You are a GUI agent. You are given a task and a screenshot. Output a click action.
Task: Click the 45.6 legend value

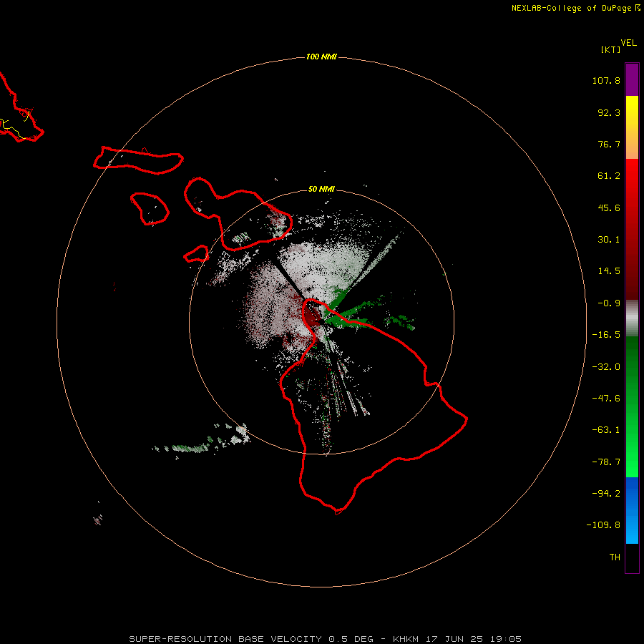609,208
